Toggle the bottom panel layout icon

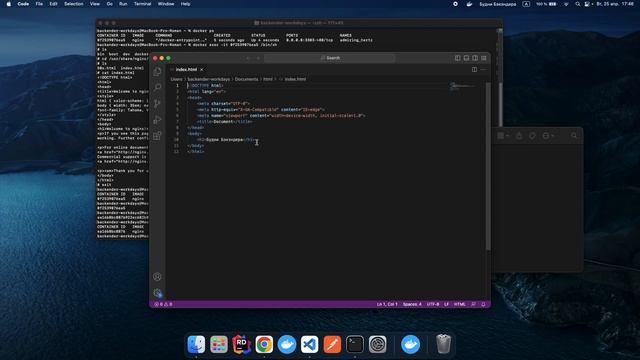pyautogui.click(x=466, y=58)
